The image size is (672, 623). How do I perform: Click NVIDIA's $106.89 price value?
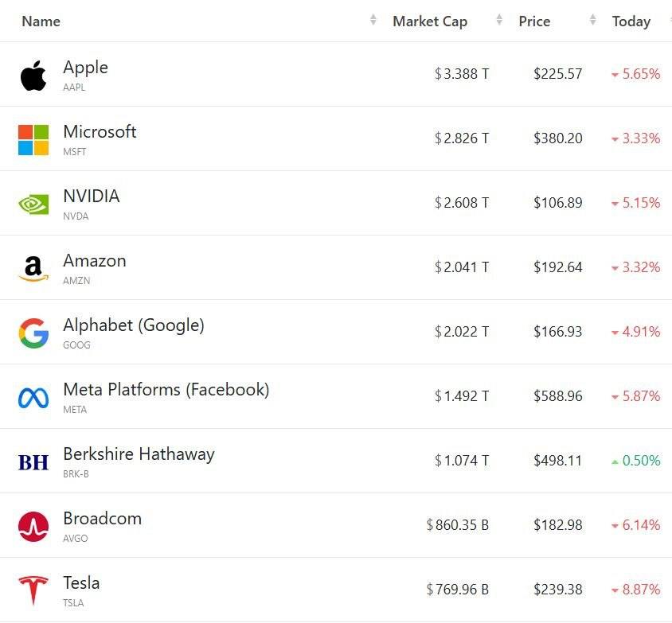click(x=558, y=203)
